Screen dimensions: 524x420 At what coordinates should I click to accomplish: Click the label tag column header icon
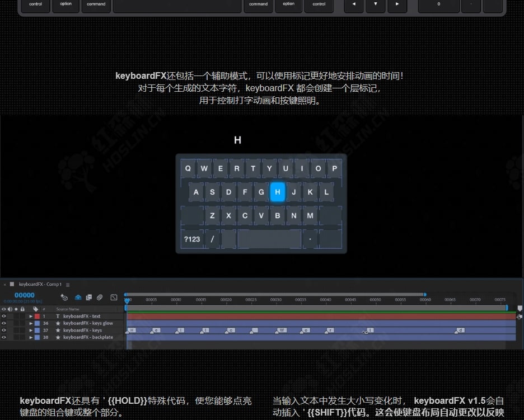pyautogui.click(x=35, y=309)
